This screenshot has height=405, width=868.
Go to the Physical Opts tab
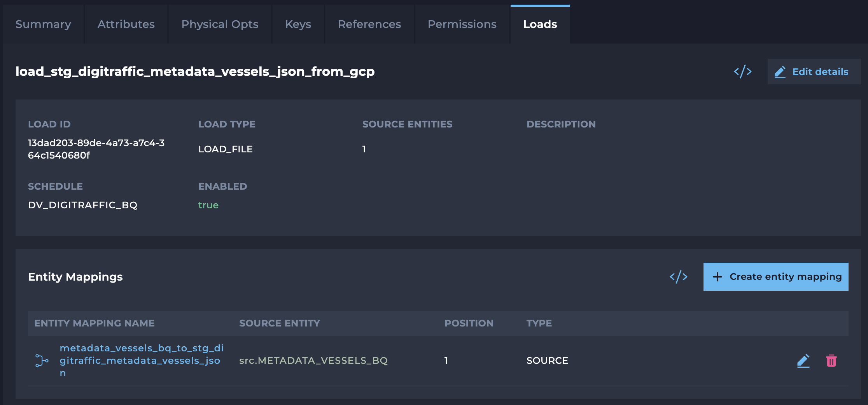[220, 24]
